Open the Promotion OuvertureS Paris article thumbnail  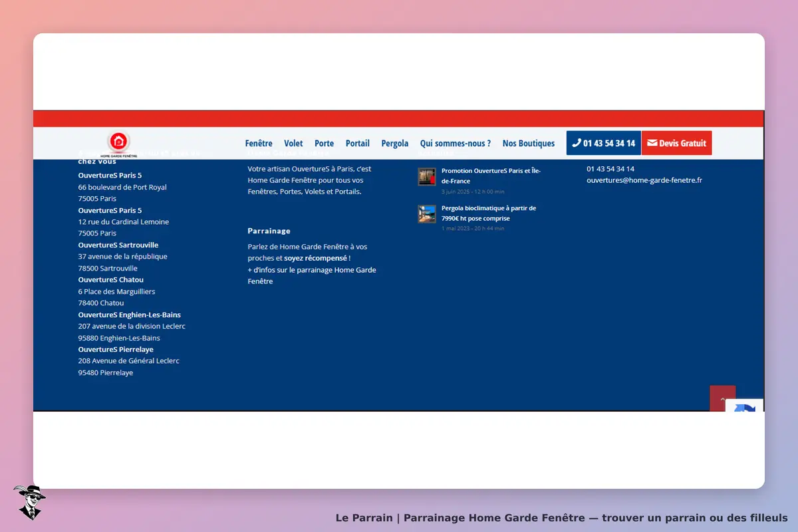click(427, 177)
